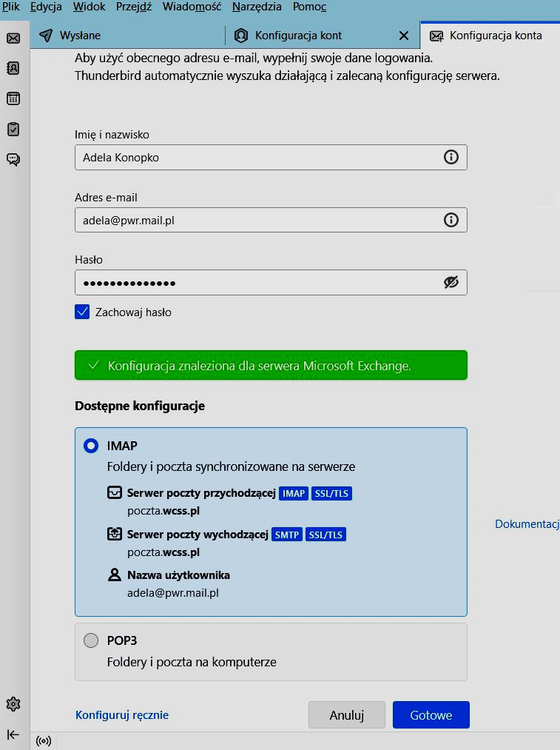Open the Chat space icon
The width and height of the screenshot is (560, 750).
coord(13,159)
